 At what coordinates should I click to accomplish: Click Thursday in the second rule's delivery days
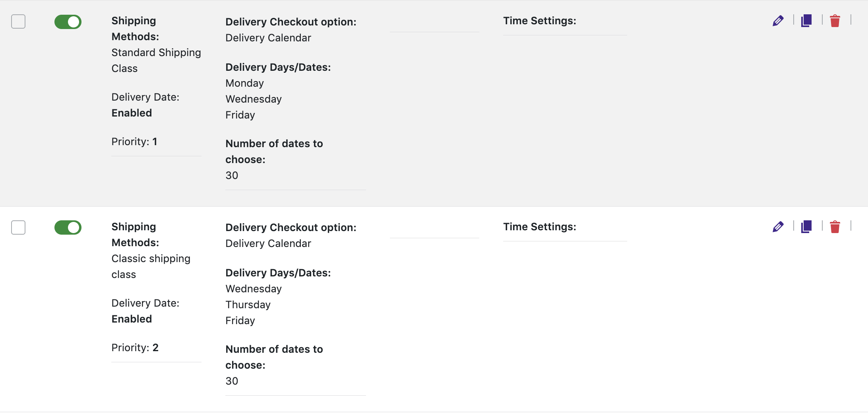point(248,305)
